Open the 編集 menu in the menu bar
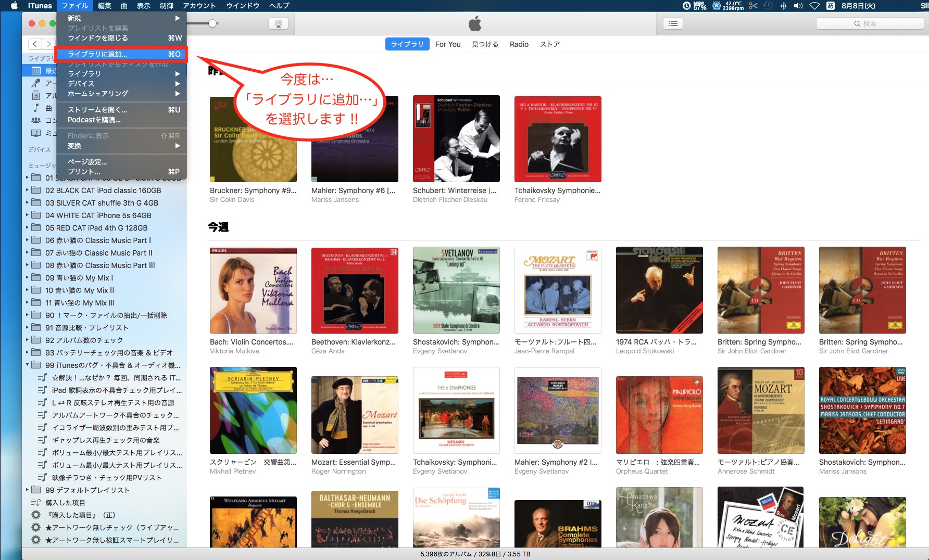The image size is (929, 560). tap(105, 6)
